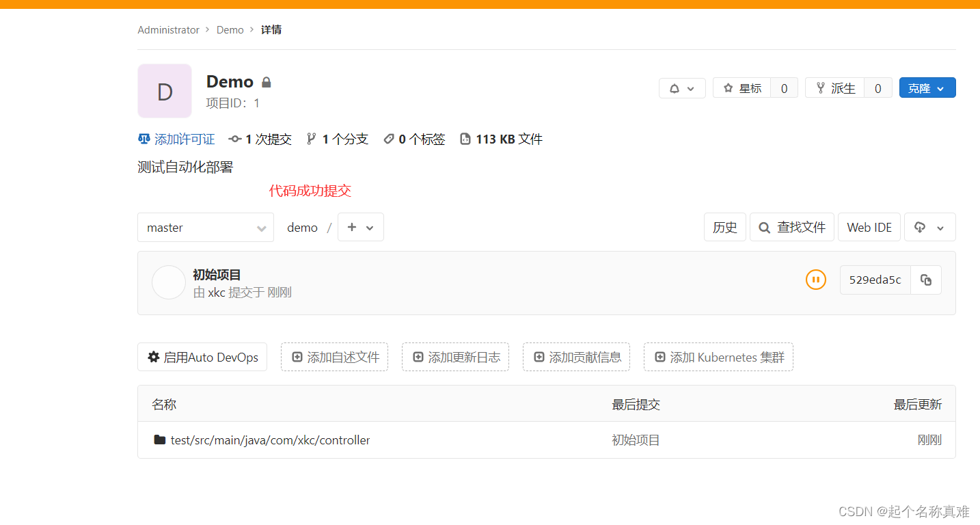Click the 名称 column header
The height and width of the screenshot is (525, 980).
pyautogui.click(x=164, y=405)
